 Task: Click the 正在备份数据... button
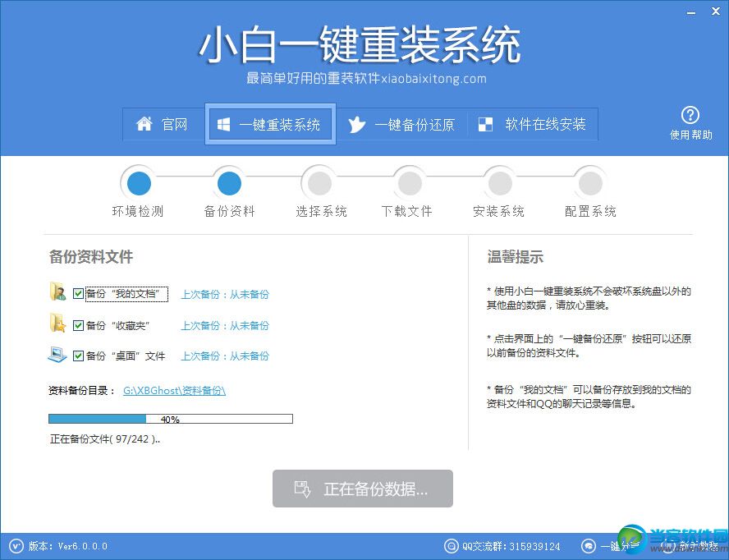click(x=363, y=489)
